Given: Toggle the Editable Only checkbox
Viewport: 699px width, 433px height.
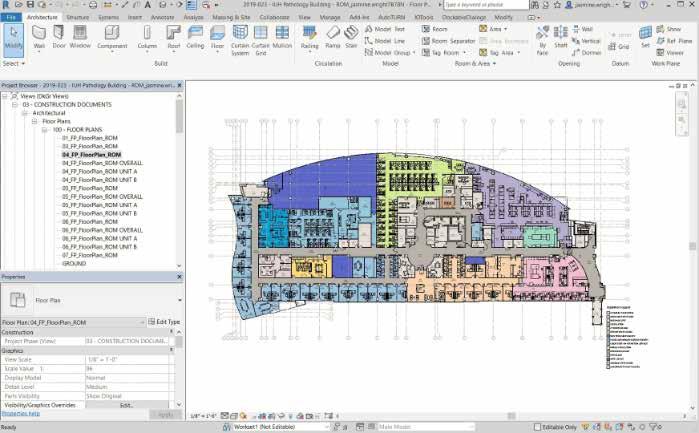Looking at the screenshot, I should (x=537, y=427).
